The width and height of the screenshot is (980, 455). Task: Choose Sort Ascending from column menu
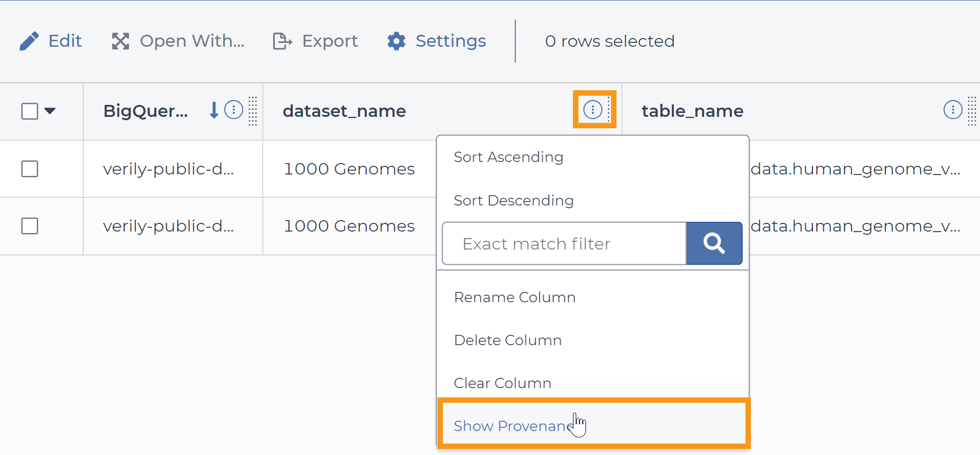[x=508, y=157]
